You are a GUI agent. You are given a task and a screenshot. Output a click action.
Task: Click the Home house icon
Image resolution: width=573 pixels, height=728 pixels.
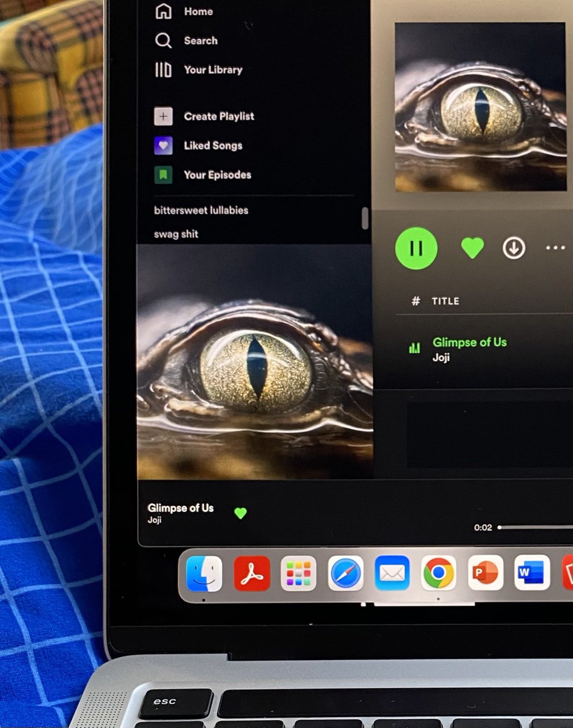tap(163, 11)
